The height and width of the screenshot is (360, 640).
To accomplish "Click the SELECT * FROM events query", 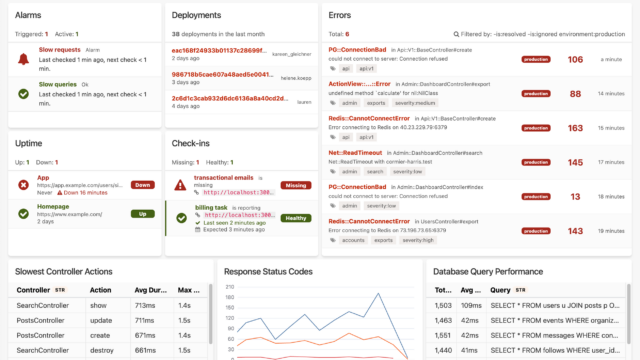I will [x=555, y=320].
